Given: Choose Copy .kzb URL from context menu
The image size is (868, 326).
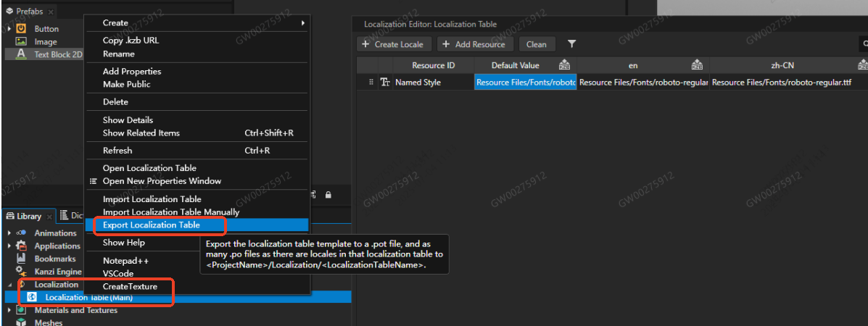Looking at the screenshot, I should pyautogui.click(x=131, y=41).
